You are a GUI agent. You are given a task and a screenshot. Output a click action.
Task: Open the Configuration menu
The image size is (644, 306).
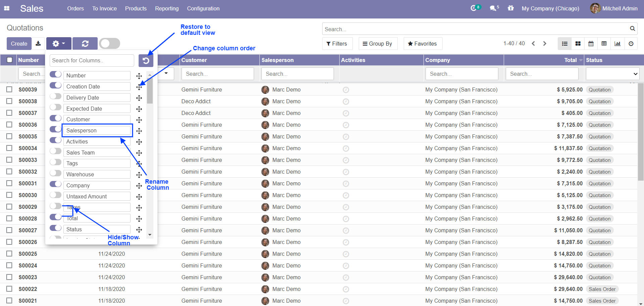pyautogui.click(x=203, y=8)
